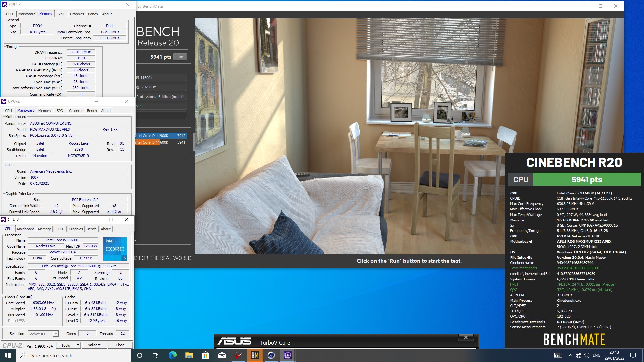
Task: Click Core Voltage value 1.732 V
Action: click(x=86, y=258)
